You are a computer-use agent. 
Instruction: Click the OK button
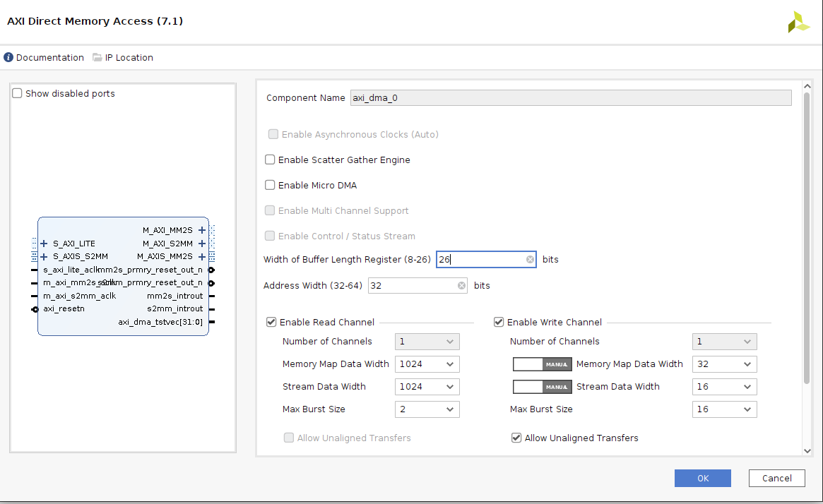pyautogui.click(x=703, y=479)
